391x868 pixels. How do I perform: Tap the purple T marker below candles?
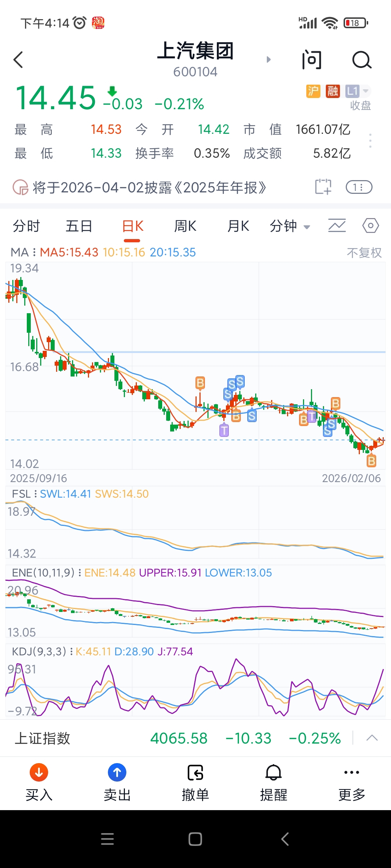click(224, 430)
